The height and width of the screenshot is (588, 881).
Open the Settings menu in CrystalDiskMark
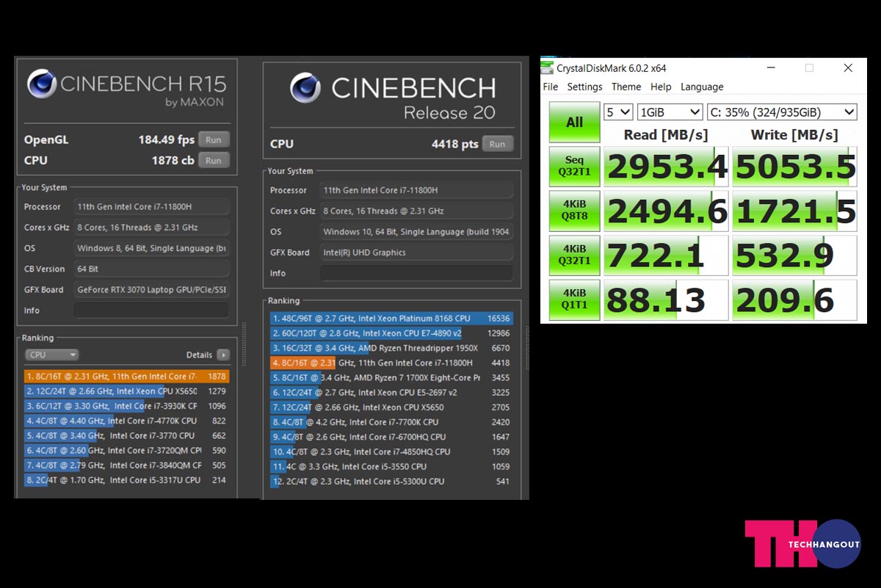585,87
